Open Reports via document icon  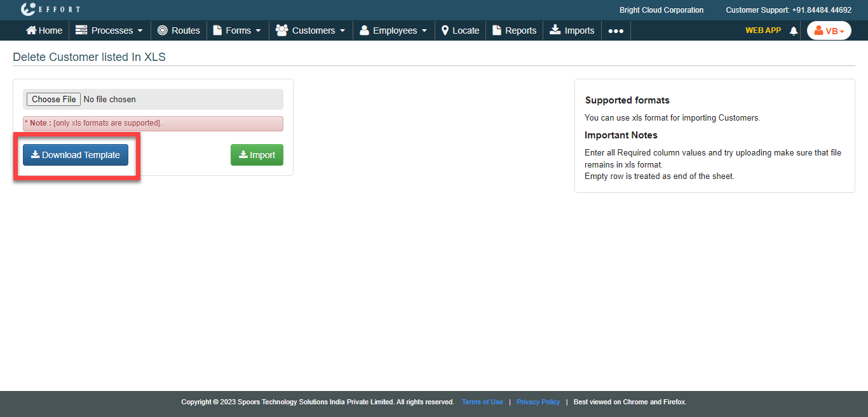click(x=498, y=30)
